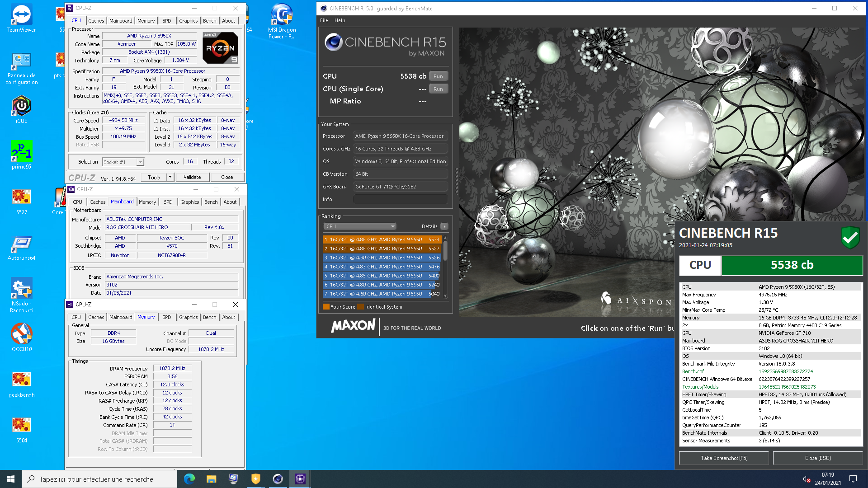The width and height of the screenshot is (868, 488).
Task: Open the Cinebench taskbar icon
Action: point(278,479)
